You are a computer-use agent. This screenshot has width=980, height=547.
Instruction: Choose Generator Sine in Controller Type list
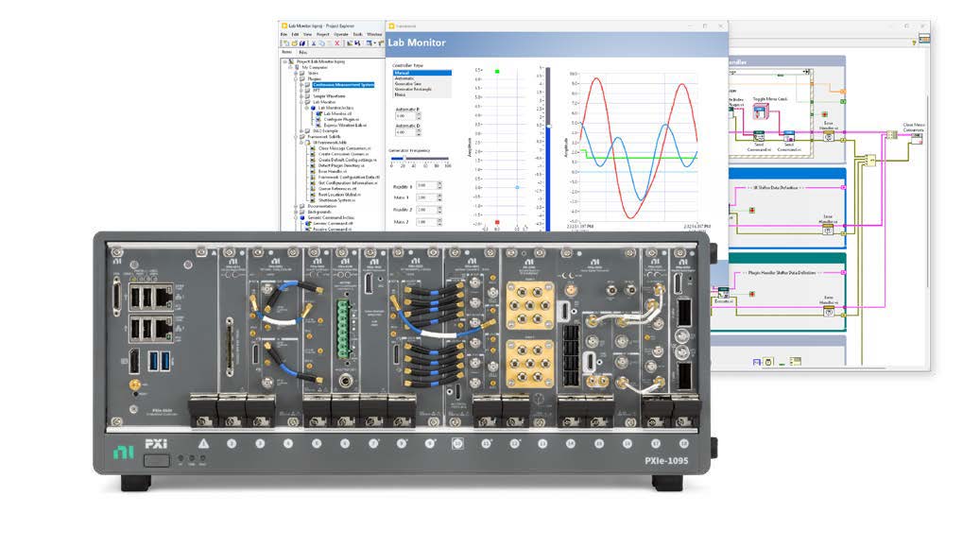tap(421, 83)
